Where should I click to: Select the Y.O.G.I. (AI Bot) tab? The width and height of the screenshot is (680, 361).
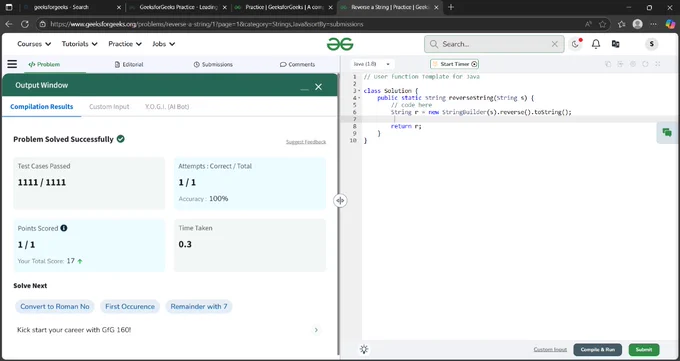[167, 107]
